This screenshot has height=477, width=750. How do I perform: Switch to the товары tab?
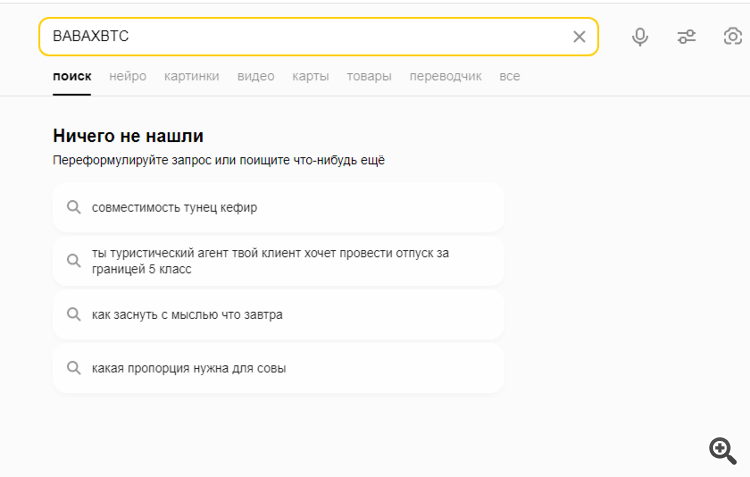pyautogui.click(x=369, y=76)
